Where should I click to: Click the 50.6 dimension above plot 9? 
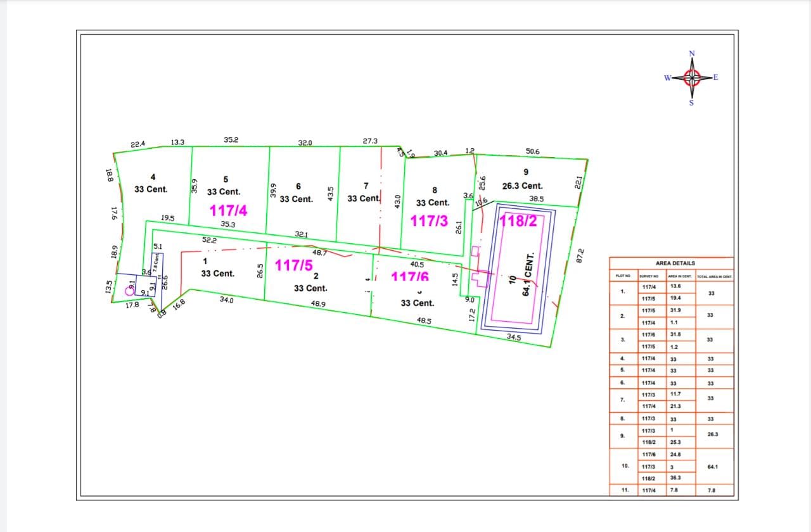532,151
